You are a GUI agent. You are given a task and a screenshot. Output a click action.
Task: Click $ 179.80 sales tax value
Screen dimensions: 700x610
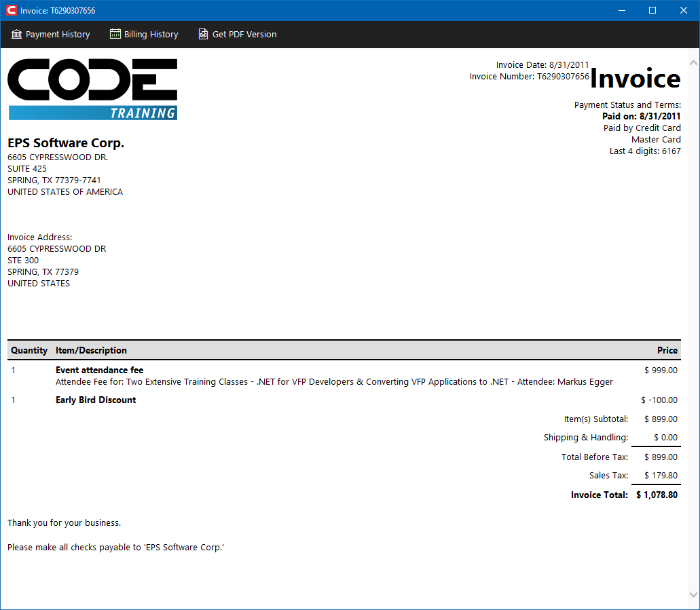pyautogui.click(x=661, y=476)
